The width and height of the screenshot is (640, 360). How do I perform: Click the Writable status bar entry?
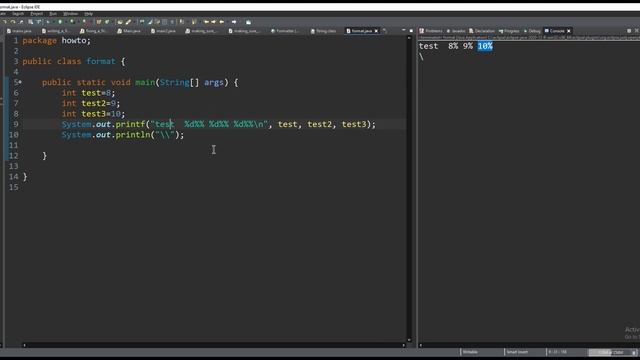coord(470,352)
